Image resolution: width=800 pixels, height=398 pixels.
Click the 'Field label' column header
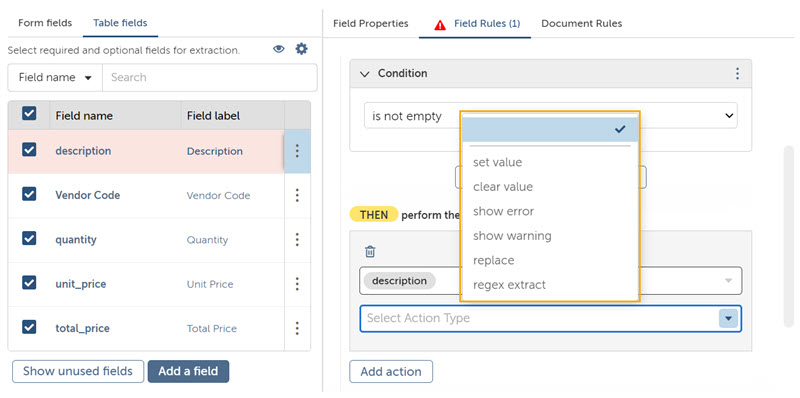point(213,116)
